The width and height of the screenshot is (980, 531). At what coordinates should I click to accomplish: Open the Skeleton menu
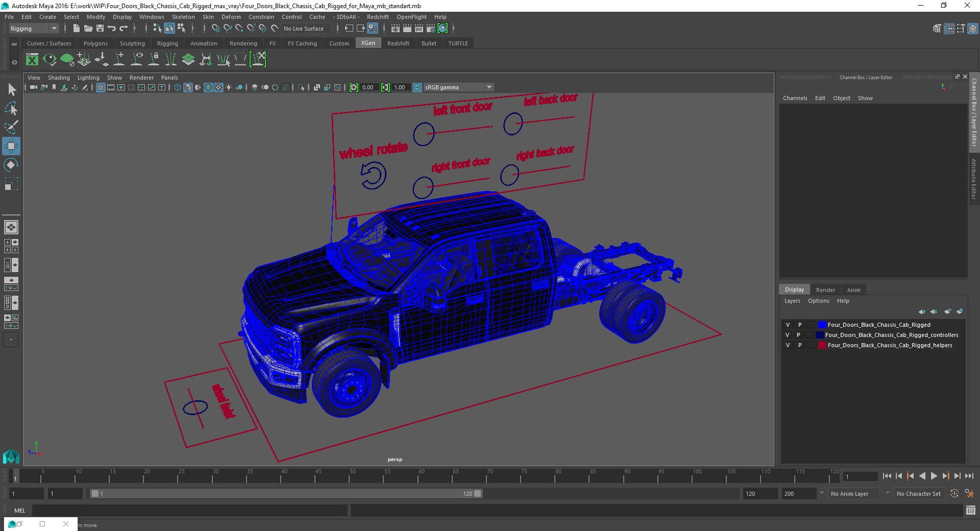click(183, 17)
